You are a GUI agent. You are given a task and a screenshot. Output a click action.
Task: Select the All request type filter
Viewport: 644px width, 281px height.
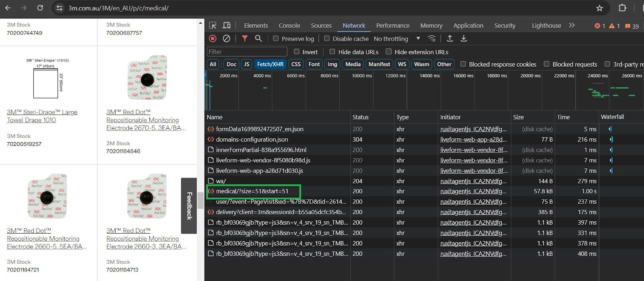[213, 64]
